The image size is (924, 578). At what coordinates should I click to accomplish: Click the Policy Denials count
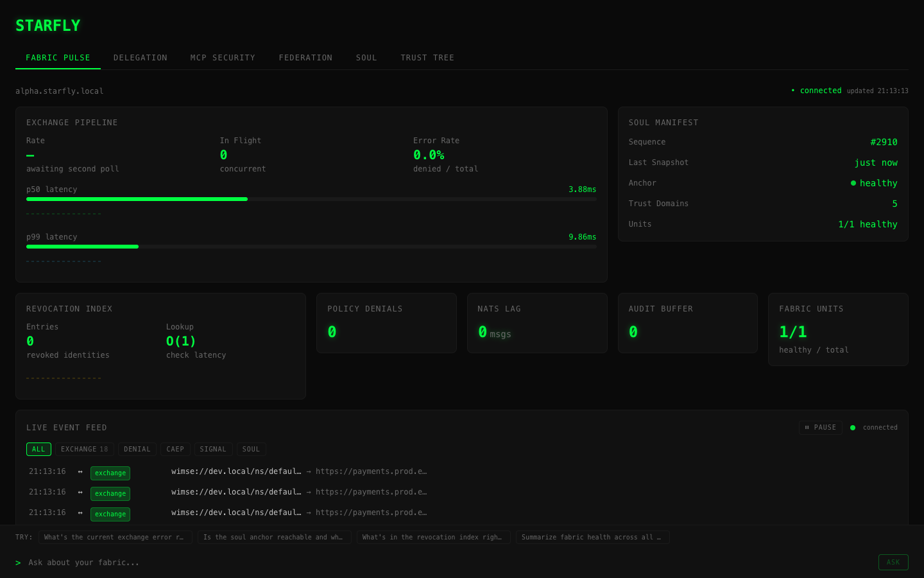(332, 332)
